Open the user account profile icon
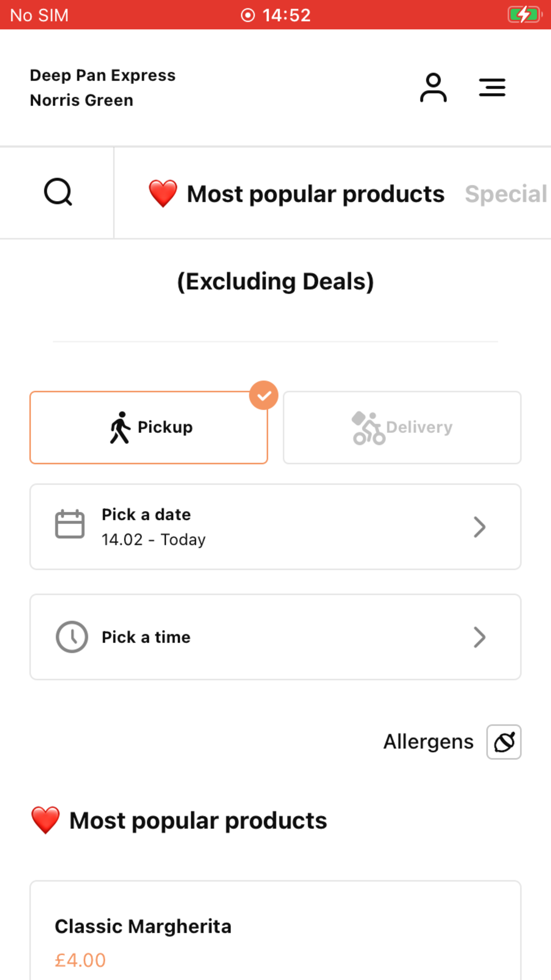Screen dimensions: 551x980 [x=433, y=87]
